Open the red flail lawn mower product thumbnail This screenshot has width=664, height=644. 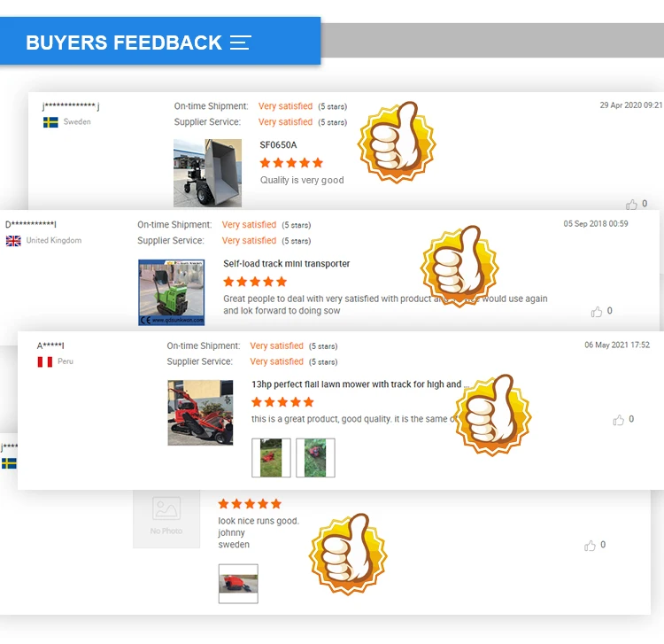pyautogui.click(x=200, y=413)
